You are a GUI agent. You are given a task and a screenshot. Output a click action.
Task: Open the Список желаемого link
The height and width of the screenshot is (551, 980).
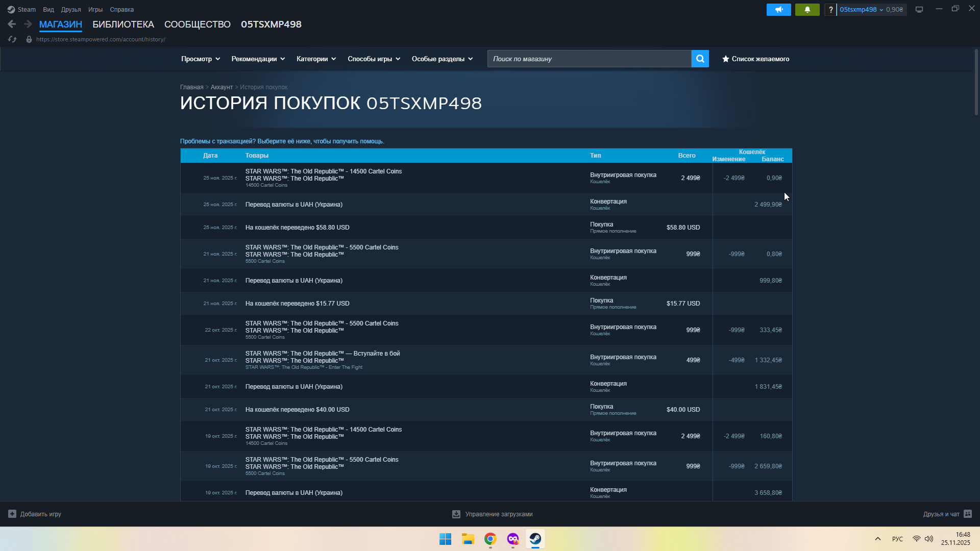[755, 59]
